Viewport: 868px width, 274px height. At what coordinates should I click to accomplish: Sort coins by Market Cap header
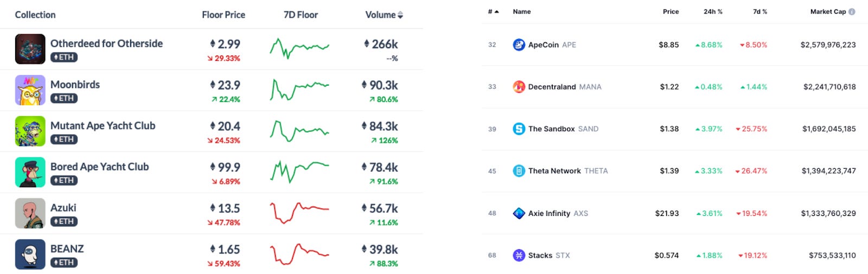(x=828, y=11)
